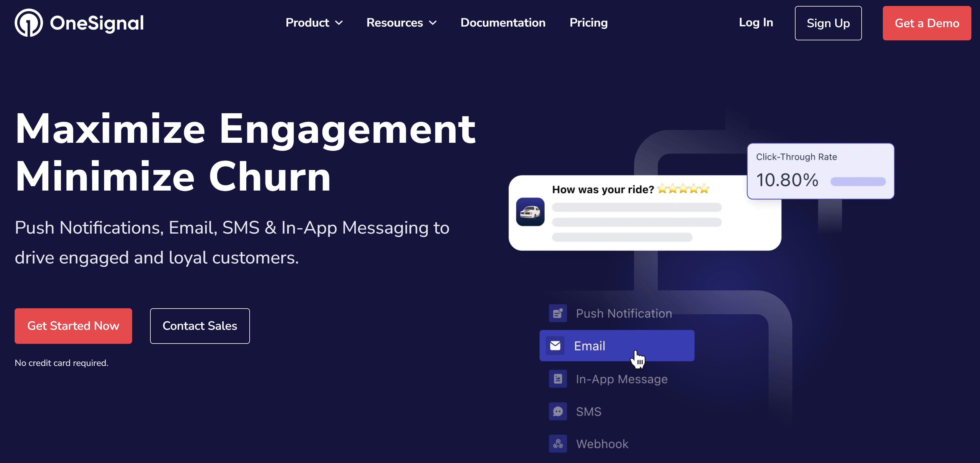Click the Sign Up button

tap(828, 23)
